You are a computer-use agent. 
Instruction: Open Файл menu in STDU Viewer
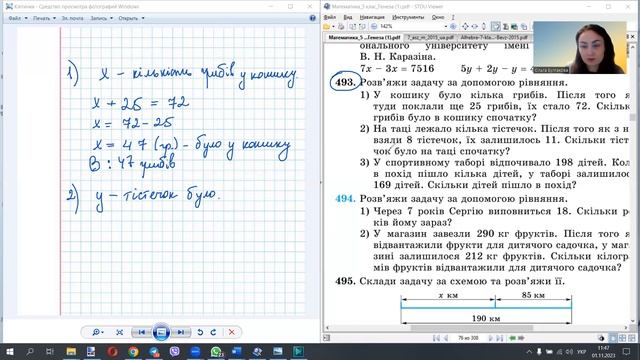tap(329, 17)
